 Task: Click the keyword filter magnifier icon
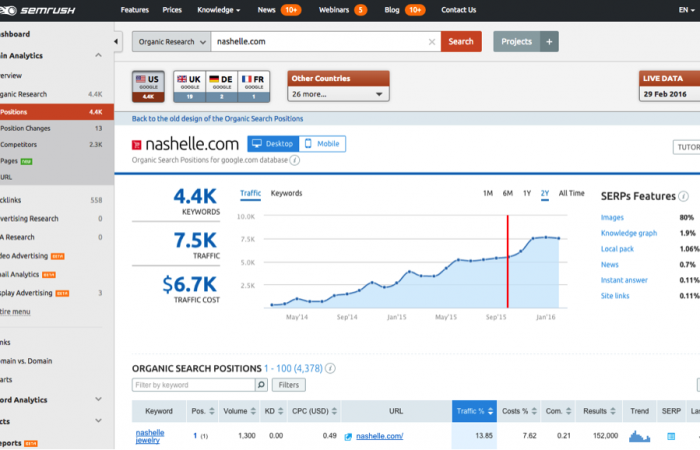click(261, 385)
